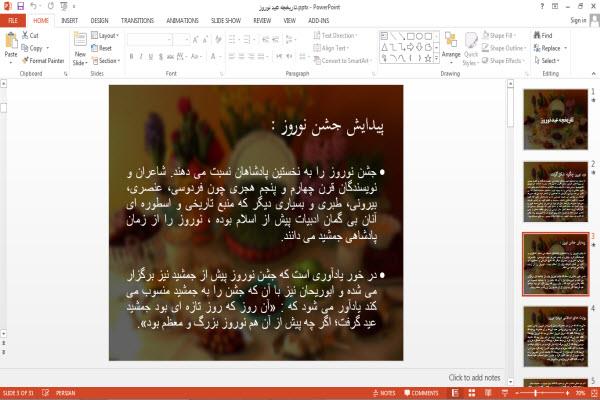Switch to the INSERT tab

pyautogui.click(x=69, y=20)
